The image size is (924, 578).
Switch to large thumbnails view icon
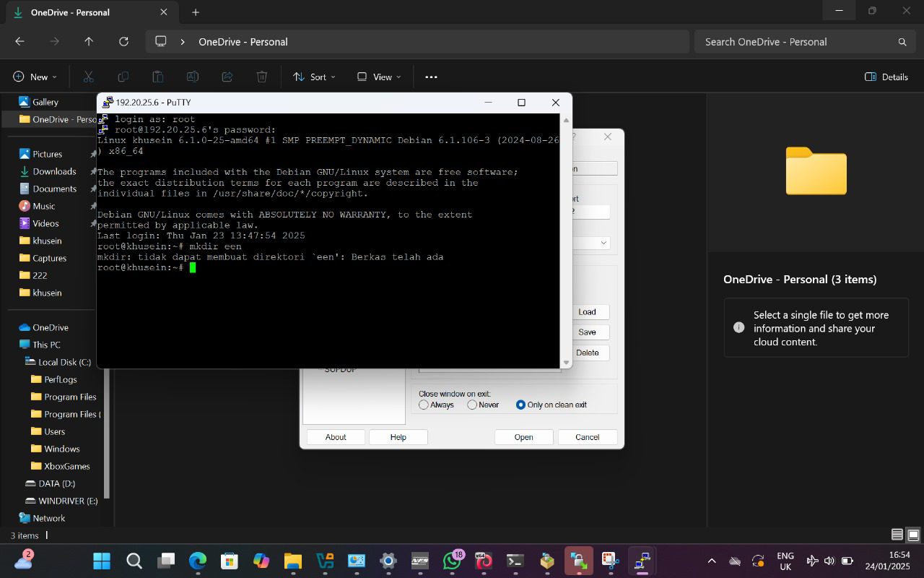[x=913, y=535]
